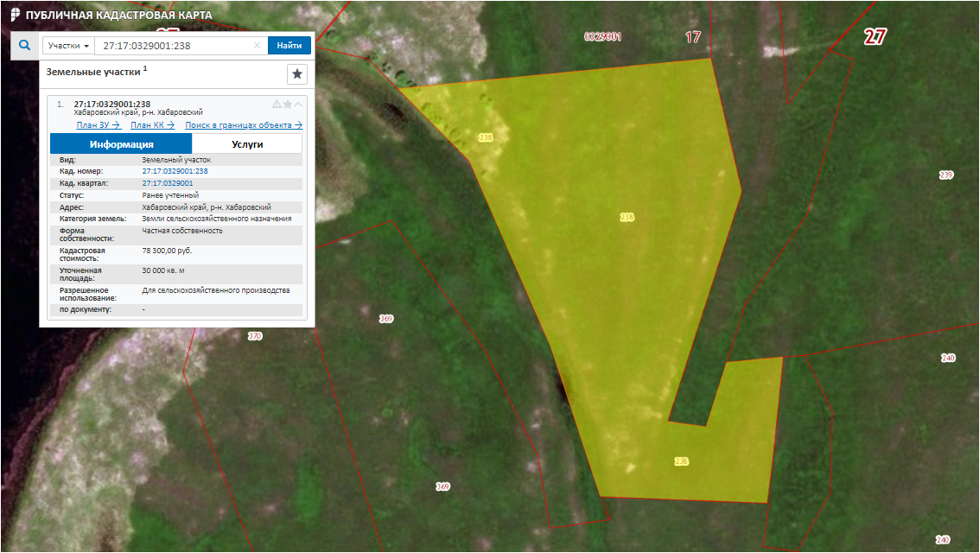The height and width of the screenshot is (553, 980).
Task: Clear the search field with the X icon
Action: (x=257, y=46)
